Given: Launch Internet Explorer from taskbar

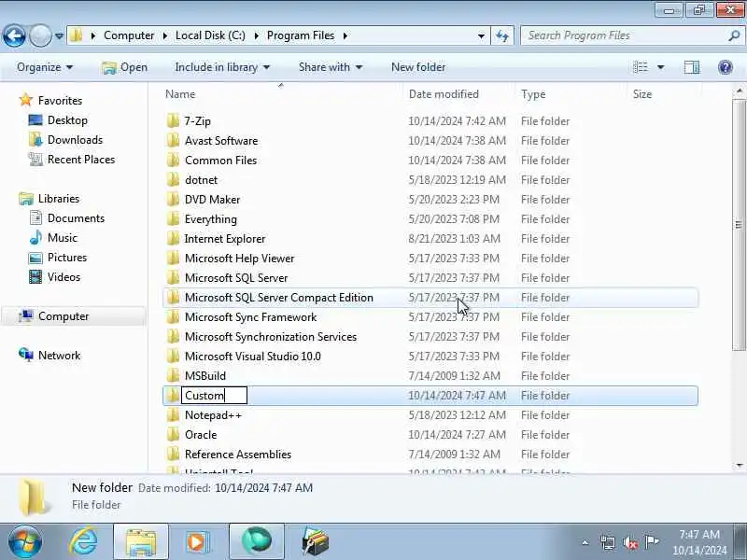Looking at the screenshot, I should (83, 541).
